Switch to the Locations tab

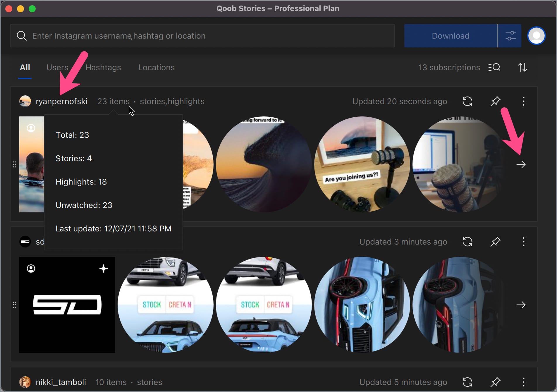pos(157,67)
